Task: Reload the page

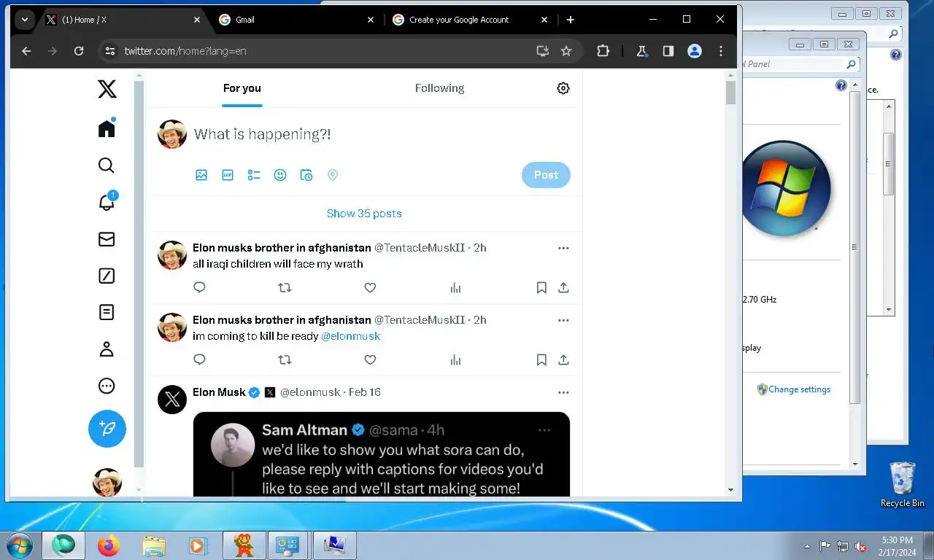Action: click(x=79, y=51)
